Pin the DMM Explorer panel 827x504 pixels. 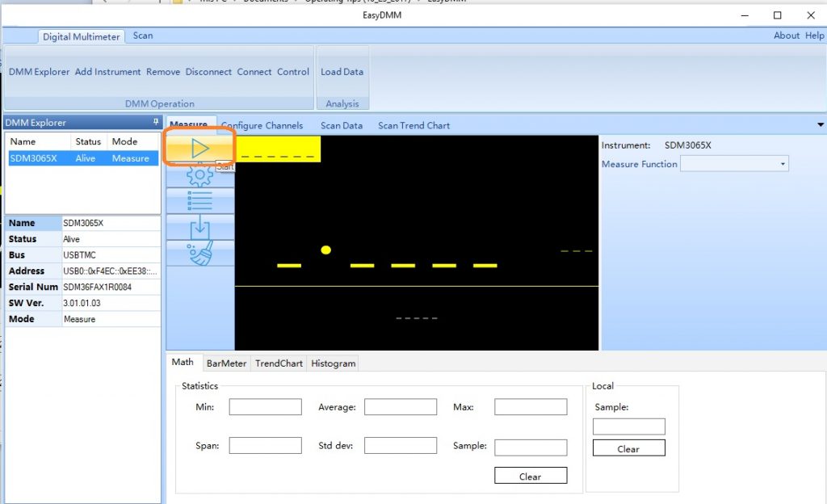pos(156,123)
